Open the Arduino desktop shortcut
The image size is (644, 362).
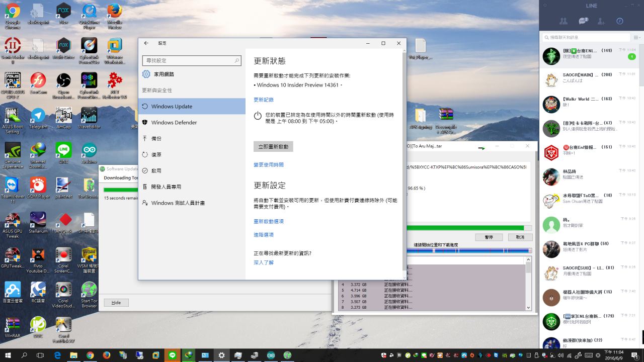(x=89, y=151)
